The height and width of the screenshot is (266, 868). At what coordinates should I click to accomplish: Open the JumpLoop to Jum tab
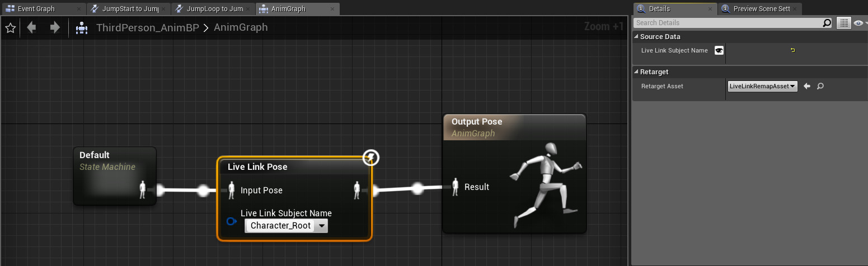pyautogui.click(x=213, y=9)
